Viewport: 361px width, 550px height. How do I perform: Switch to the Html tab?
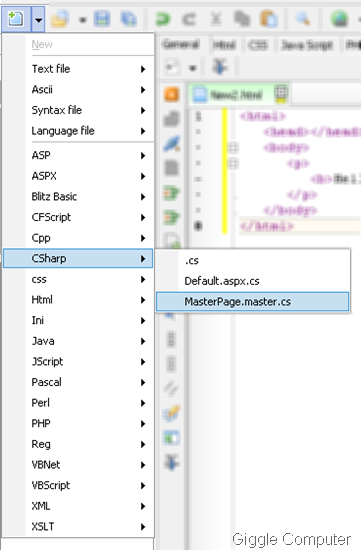click(225, 45)
